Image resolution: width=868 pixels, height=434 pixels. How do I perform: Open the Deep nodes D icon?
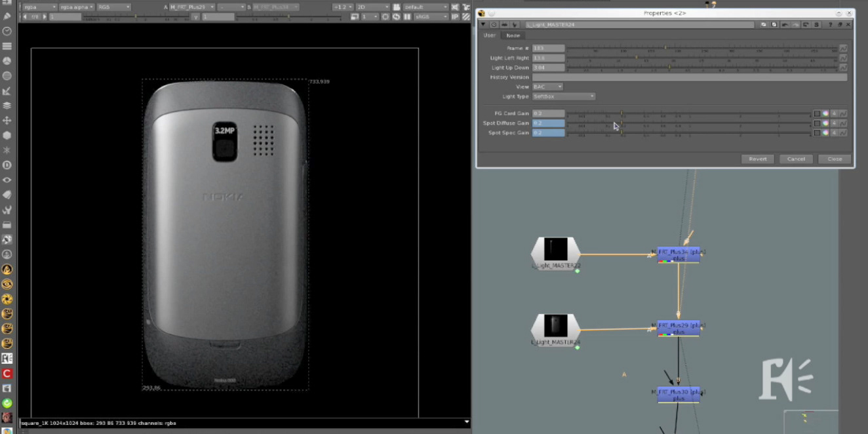(x=7, y=165)
